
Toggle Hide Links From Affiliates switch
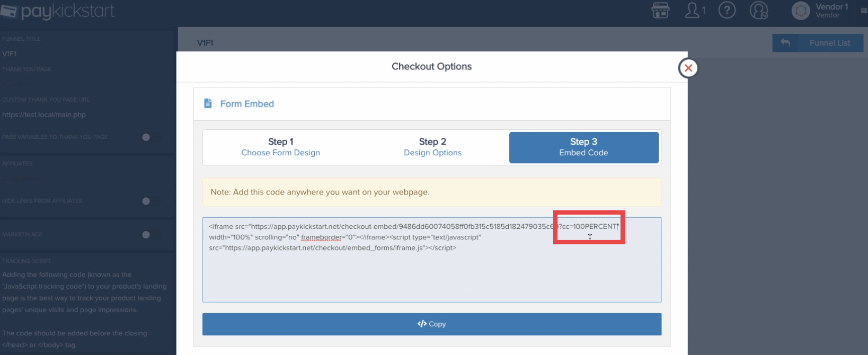point(150,201)
